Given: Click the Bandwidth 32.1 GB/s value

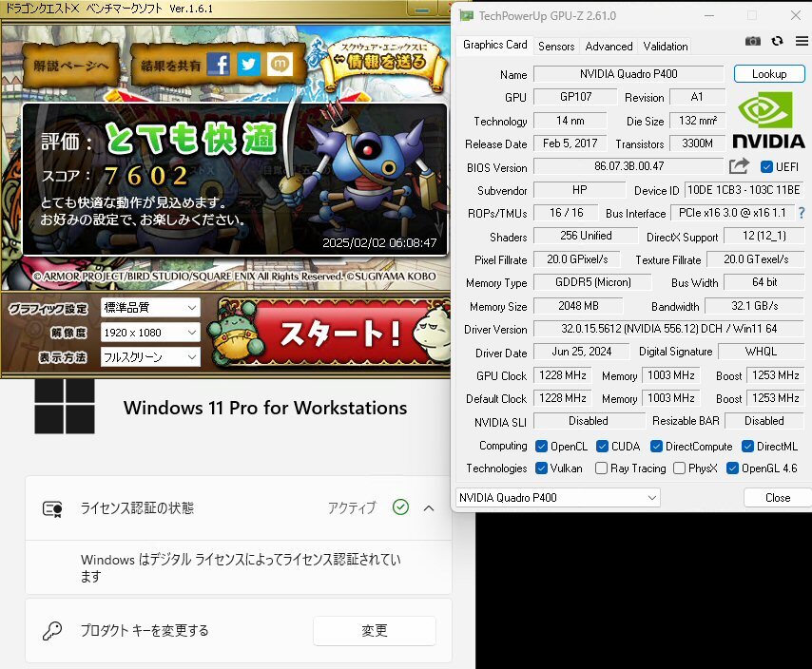Looking at the screenshot, I should pyautogui.click(x=755, y=306).
